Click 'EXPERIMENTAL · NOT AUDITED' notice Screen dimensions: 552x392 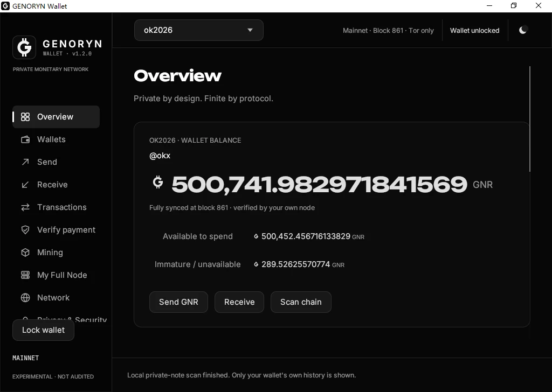coord(53,376)
